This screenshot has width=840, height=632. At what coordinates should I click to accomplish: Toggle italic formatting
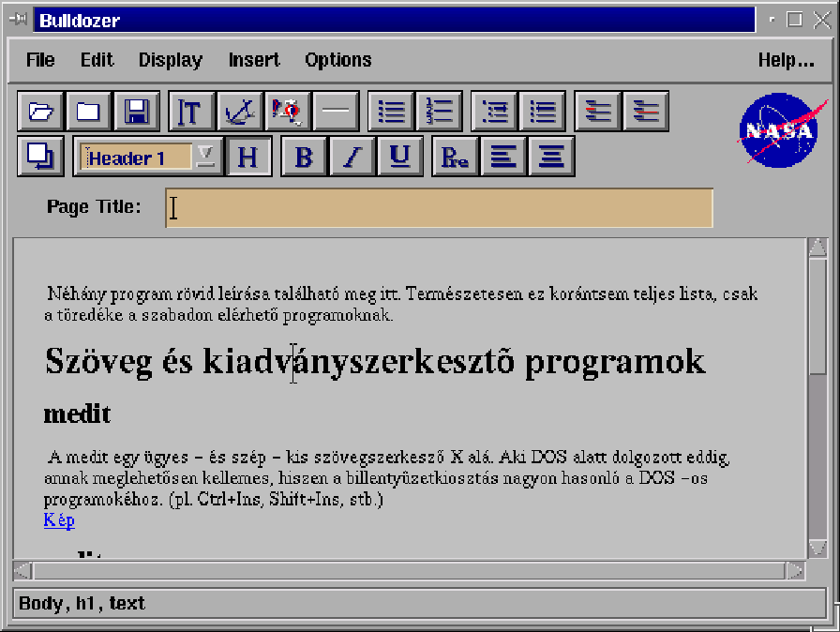pos(352,157)
